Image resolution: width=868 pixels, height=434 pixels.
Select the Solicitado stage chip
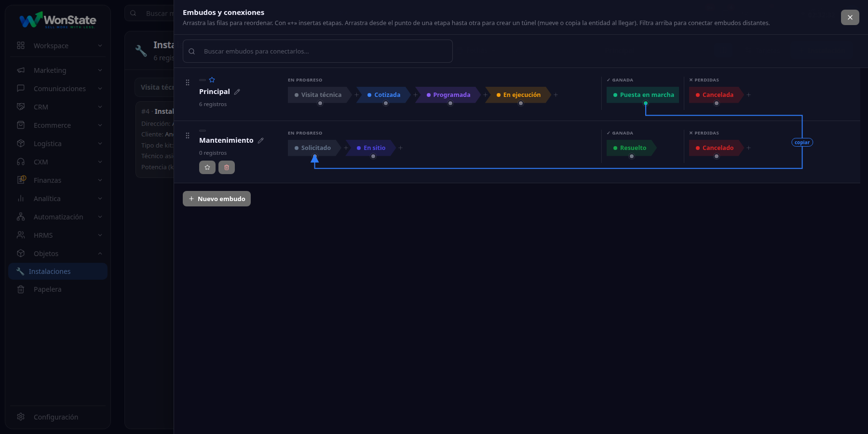[x=314, y=148]
